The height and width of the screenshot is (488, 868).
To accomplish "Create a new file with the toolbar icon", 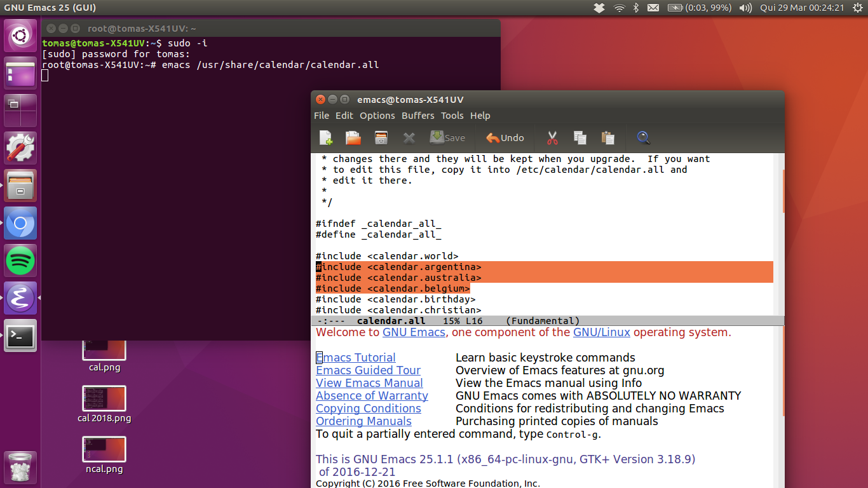I will tap(325, 138).
